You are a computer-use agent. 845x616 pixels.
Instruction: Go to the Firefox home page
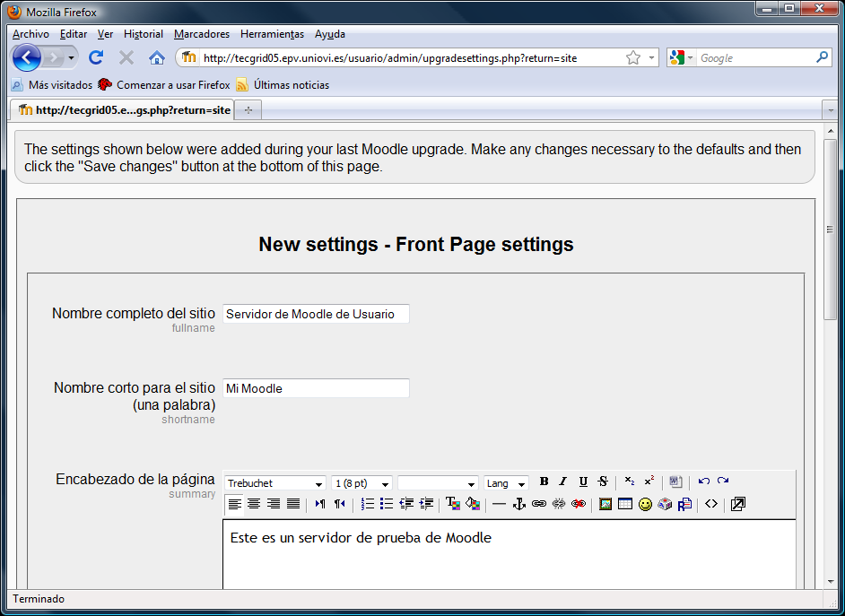click(157, 57)
